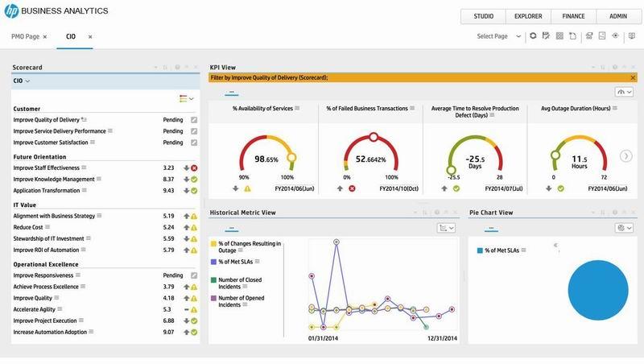Click warning status icon for Reduce Cost
Image resolution: width=644 pixels, height=364 pixels.
tap(194, 228)
